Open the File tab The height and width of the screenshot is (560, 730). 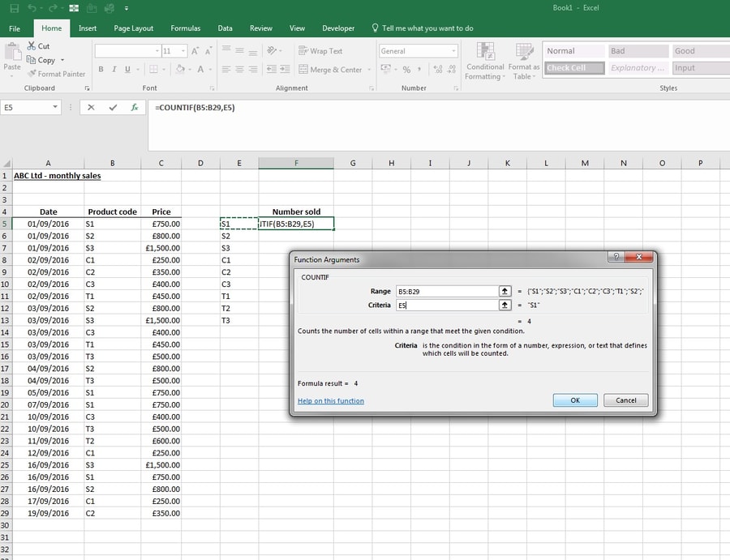15,28
